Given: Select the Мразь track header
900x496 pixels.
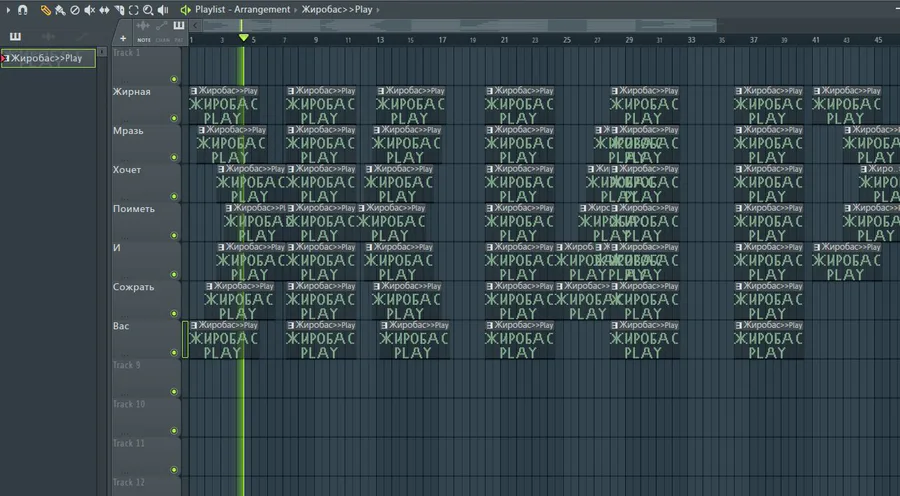Looking at the screenshot, I should 146,144.
